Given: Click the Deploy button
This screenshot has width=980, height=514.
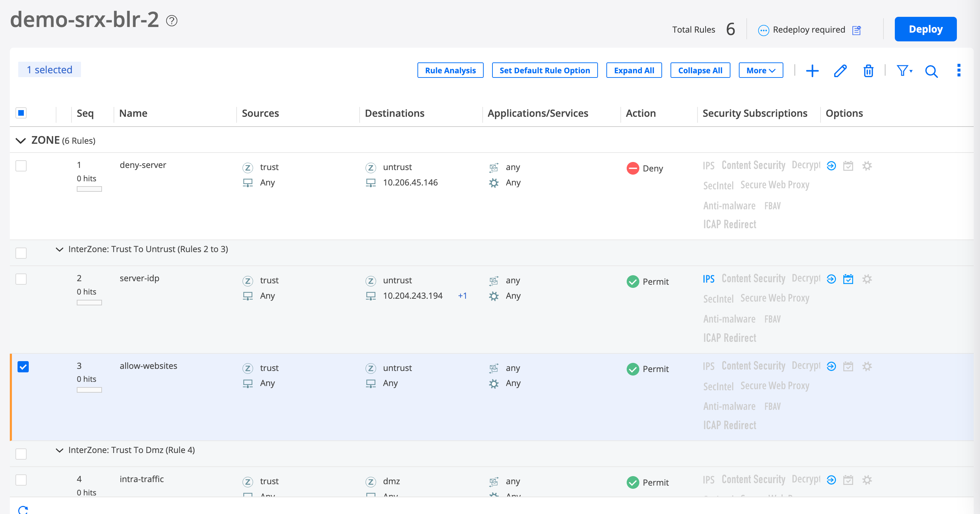Looking at the screenshot, I should coord(925,29).
